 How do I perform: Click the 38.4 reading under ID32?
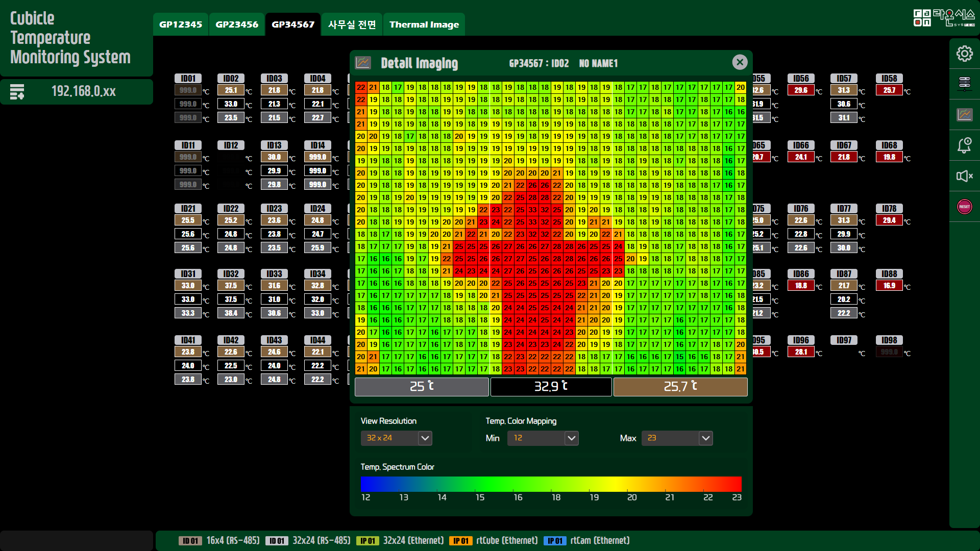tap(231, 313)
